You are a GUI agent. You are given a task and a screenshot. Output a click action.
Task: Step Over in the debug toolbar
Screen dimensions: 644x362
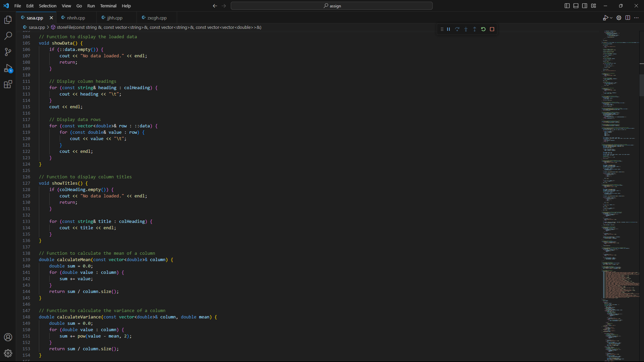click(457, 29)
